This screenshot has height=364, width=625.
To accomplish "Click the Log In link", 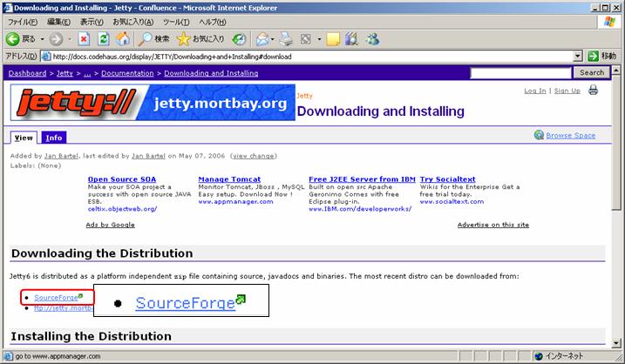I will pyautogui.click(x=535, y=91).
